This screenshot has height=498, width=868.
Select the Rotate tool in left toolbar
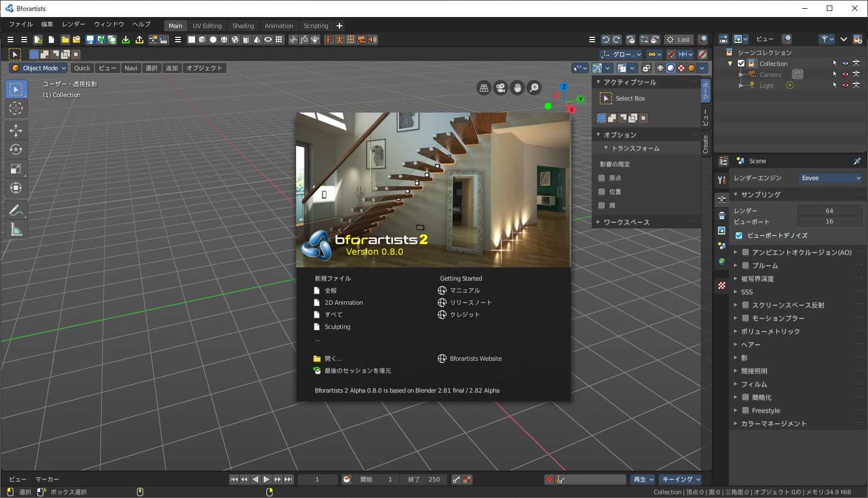pos(16,149)
